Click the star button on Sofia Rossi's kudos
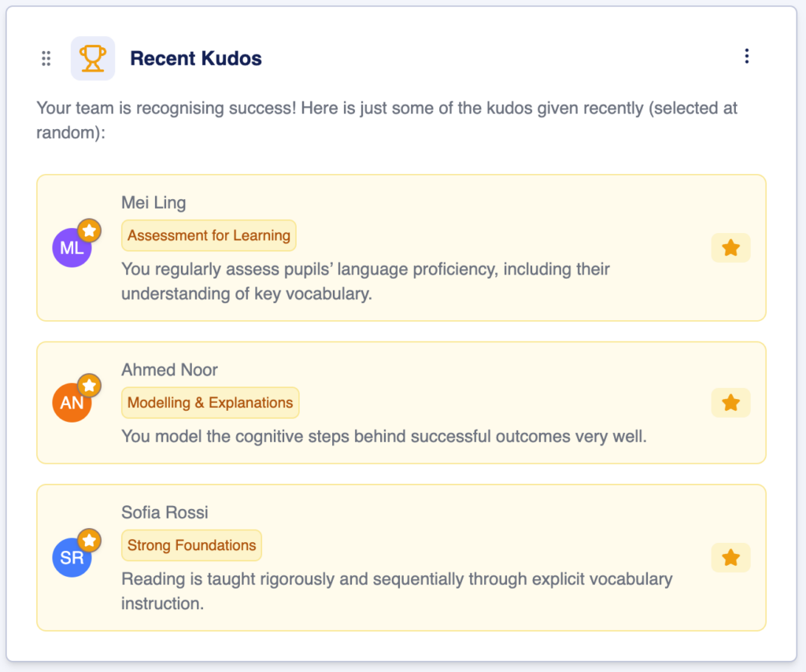Screen dimensions: 806x672 [730, 558]
